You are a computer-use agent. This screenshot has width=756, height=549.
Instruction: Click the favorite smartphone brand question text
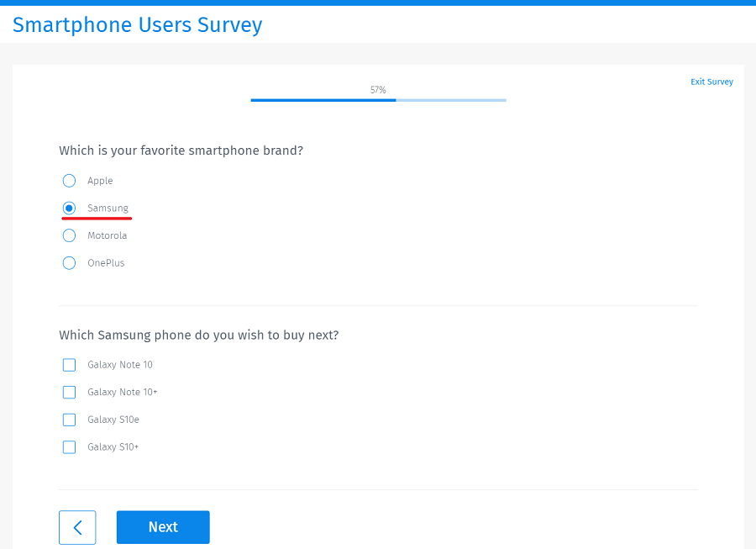[181, 150]
